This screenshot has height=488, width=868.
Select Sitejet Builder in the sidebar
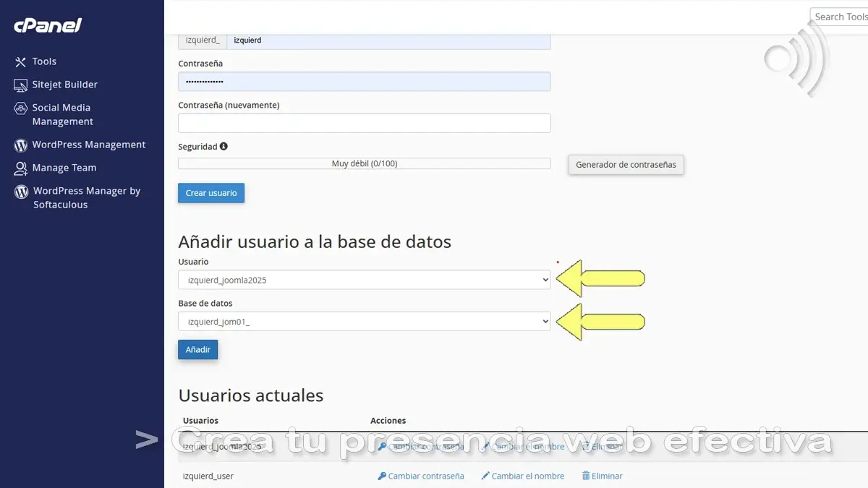pos(64,85)
